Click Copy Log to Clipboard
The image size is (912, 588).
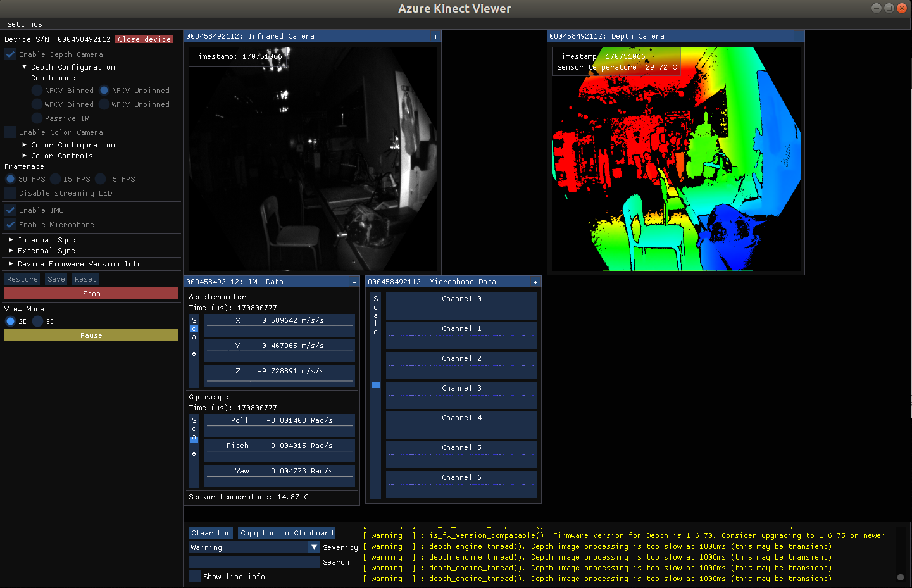click(x=287, y=533)
